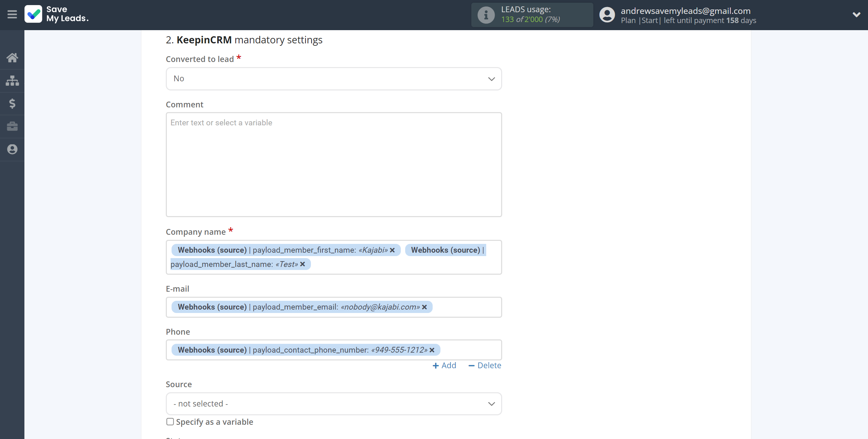Click inside the Comment text area
The image size is (868, 439).
334,165
